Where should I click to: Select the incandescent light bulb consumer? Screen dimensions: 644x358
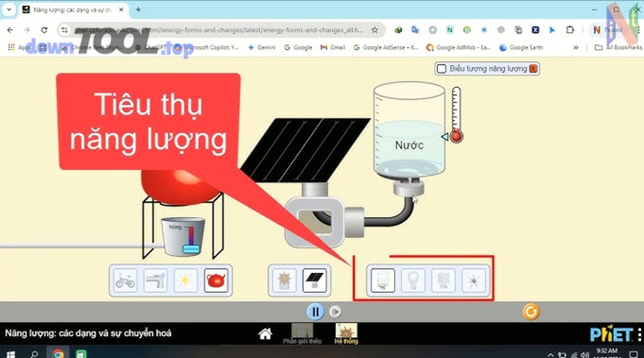(x=413, y=281)
